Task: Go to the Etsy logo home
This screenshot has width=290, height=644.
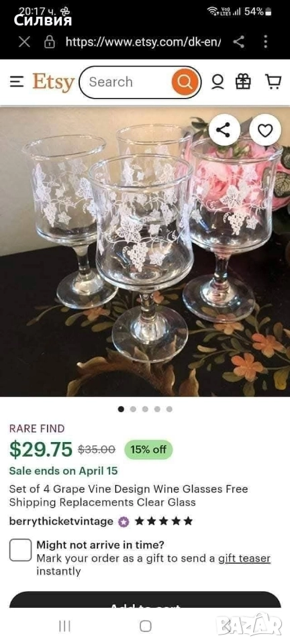Action: point(54,82)
